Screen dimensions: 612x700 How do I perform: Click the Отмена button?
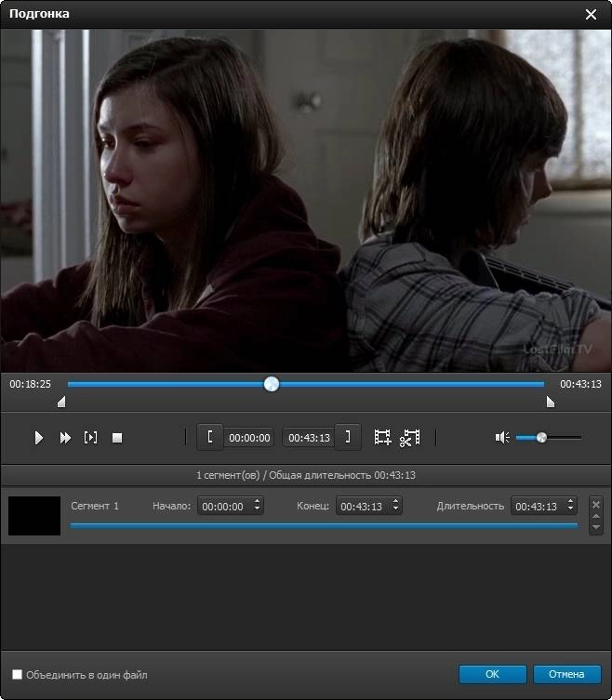566,674
